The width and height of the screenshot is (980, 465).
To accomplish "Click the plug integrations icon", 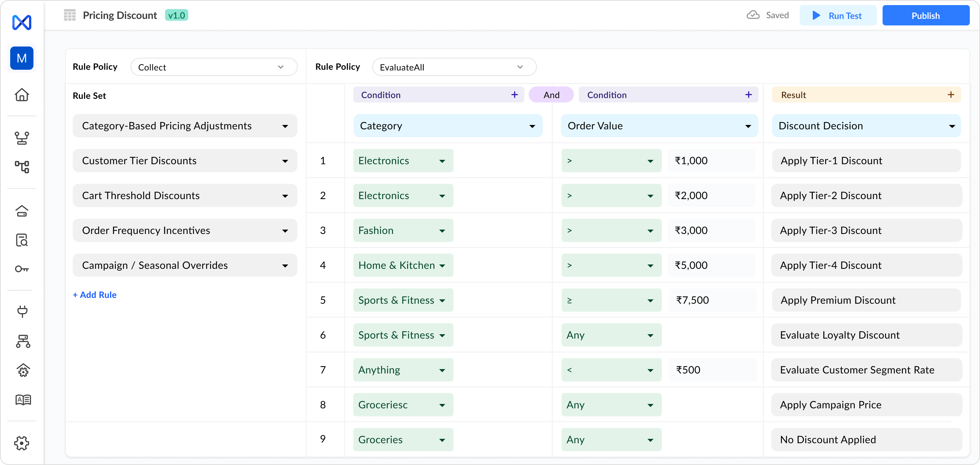I will [22, 311].
